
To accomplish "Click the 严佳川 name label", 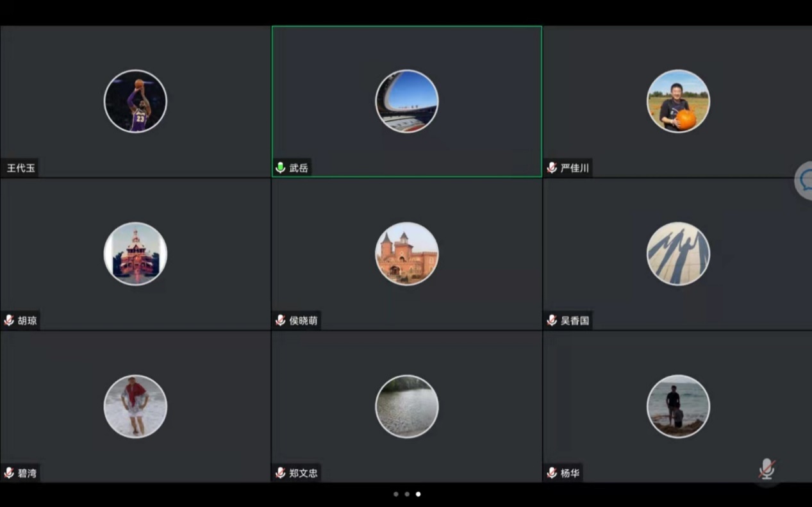I will pos(574,168).
